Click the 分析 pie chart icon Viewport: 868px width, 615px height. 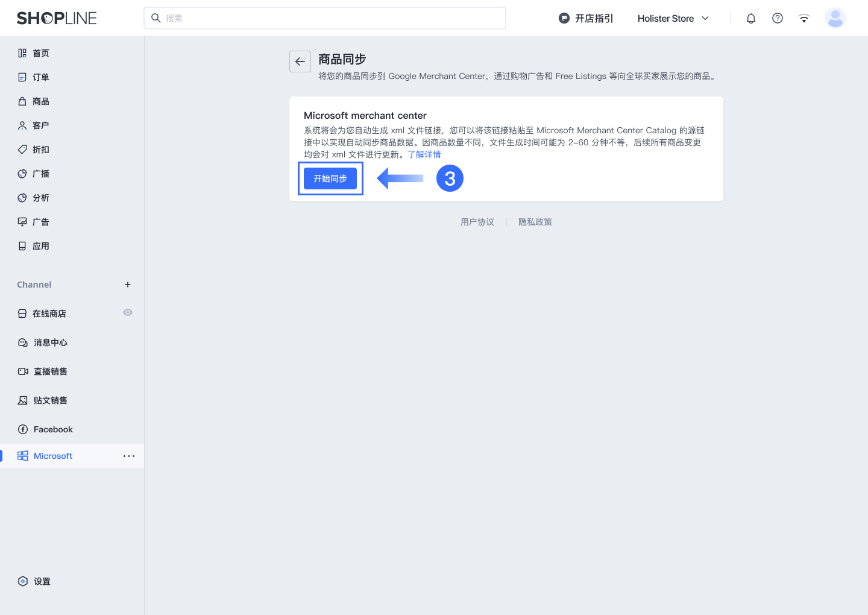pos(22,198)
